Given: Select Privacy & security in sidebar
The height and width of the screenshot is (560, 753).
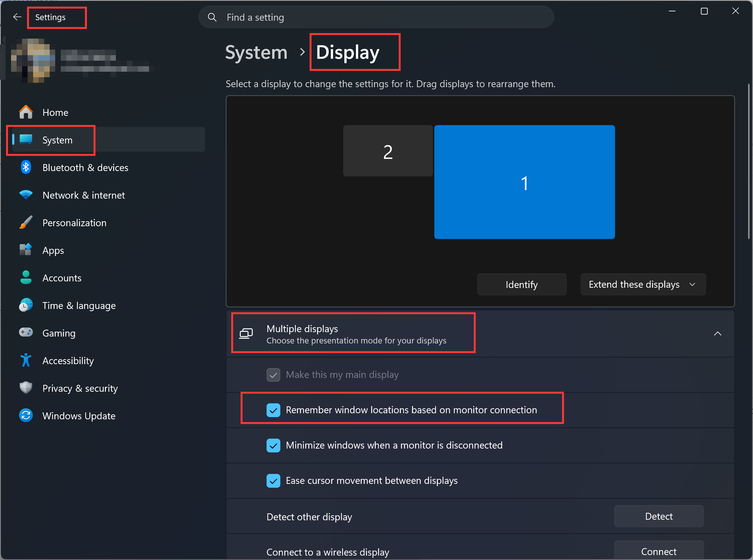Looking at the screenshot, I should 108,388.
